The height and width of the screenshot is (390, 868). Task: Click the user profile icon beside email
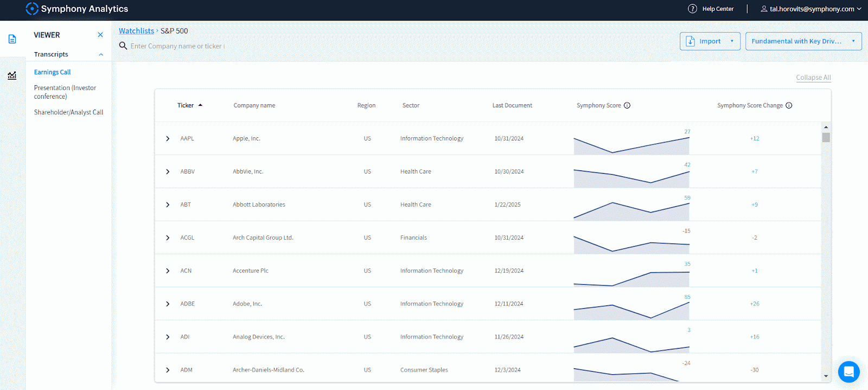point(764,9)
